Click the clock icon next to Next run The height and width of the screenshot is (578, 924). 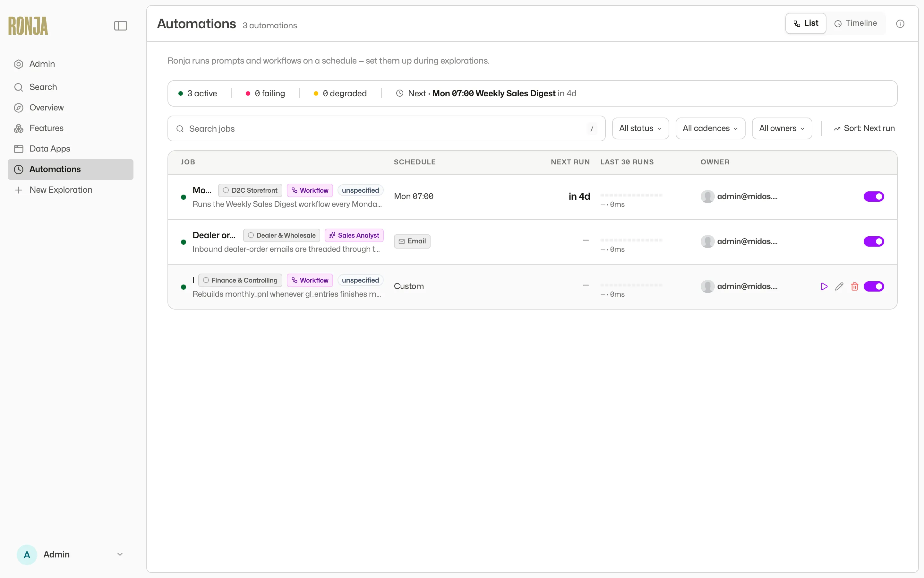(x=399, y=93)
